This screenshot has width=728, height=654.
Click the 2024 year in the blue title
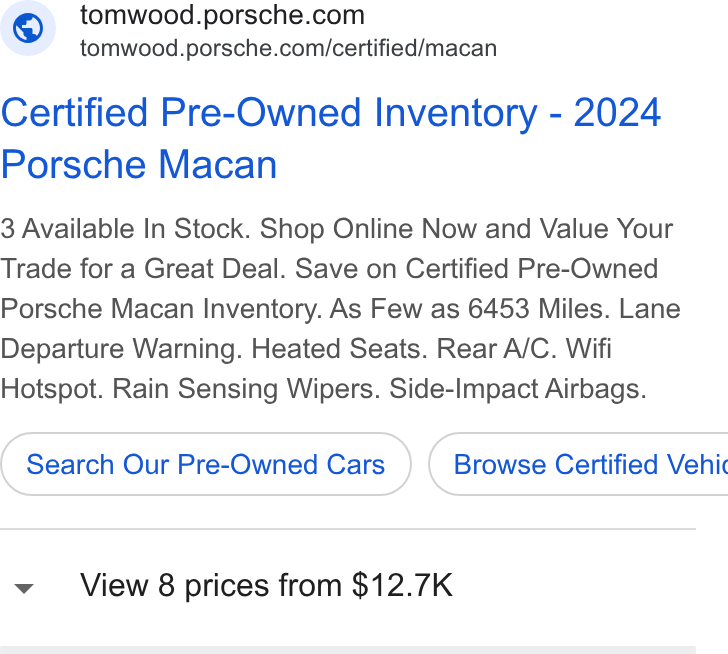click(x=617, y=113)
